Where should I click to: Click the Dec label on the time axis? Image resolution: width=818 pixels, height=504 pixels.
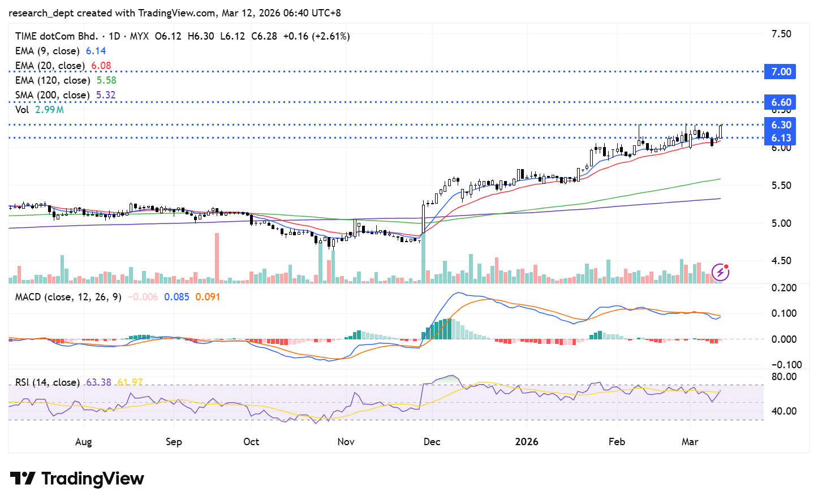(x=432, y=442)
